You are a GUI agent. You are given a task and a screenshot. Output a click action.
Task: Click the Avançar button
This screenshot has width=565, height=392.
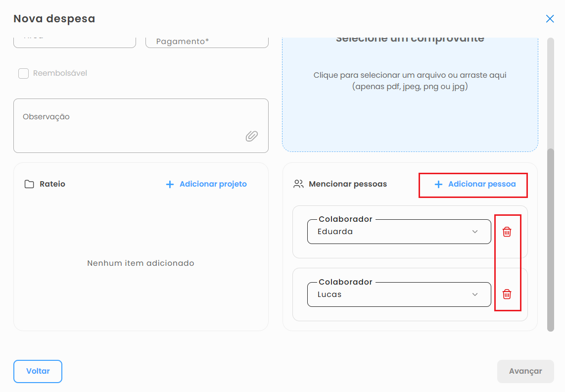click(x=525, y=371)
